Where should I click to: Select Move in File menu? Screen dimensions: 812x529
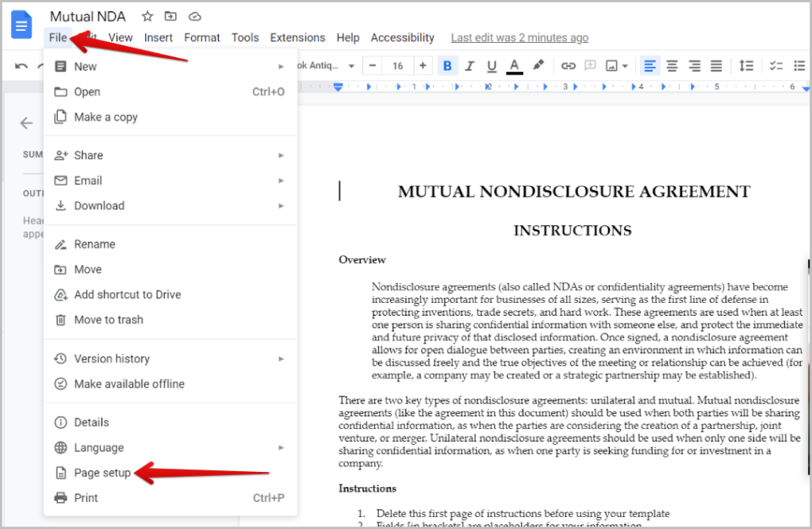[170, 270]
